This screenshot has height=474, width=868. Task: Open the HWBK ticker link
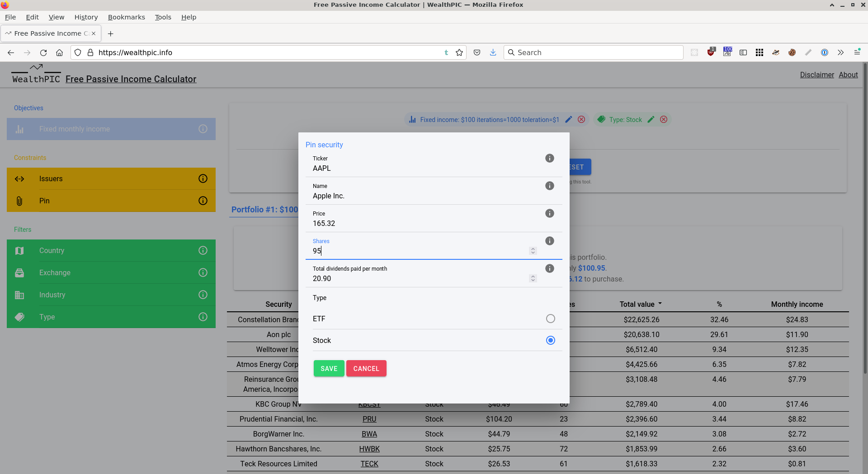pyautogui.click(x=369, y=449)
